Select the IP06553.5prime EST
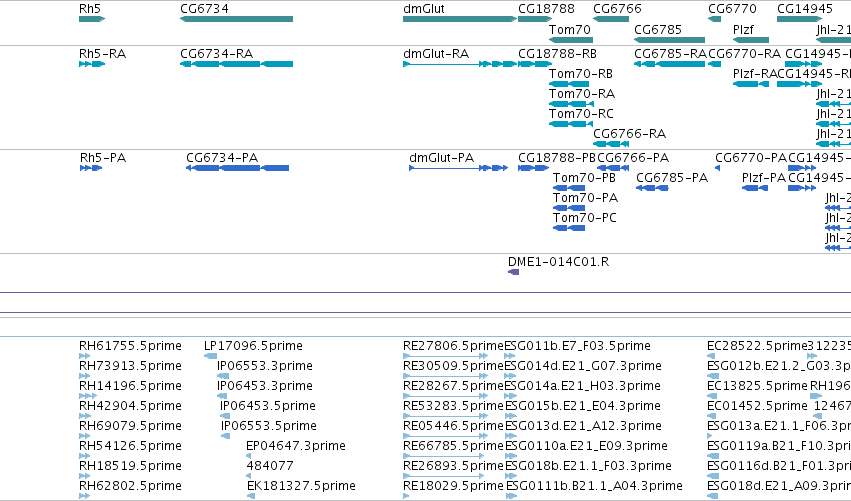851x501 pixels. coord(269,426)
